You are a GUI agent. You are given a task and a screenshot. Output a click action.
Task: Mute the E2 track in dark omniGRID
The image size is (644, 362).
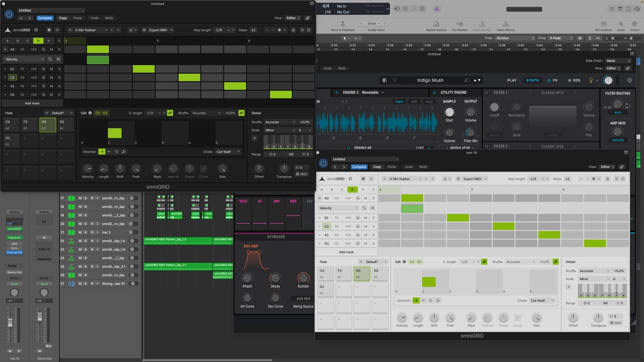51,69
